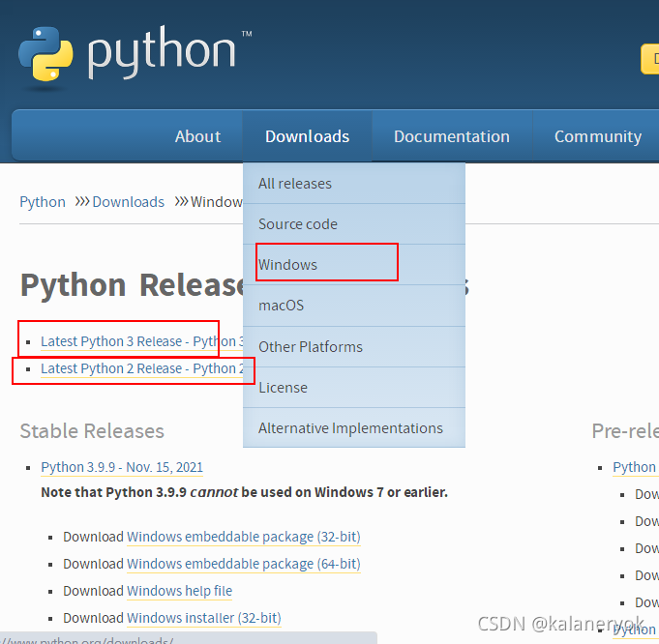Open the Community navigation menu
The height and width of the screenshot is (644, 659).
pos(598,136)
